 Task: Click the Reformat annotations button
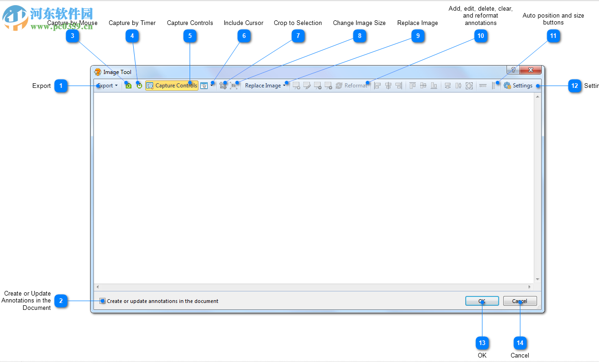click(x=351, y=86)
